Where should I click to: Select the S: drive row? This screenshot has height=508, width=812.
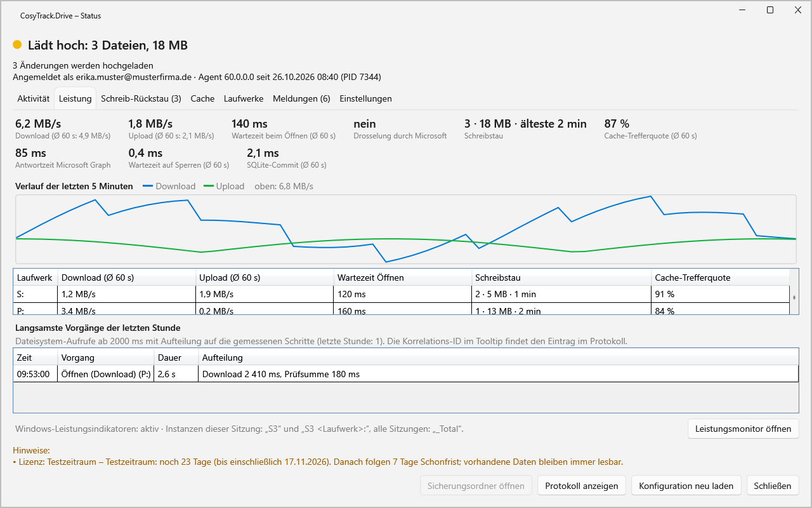pyautogui.click(x=401, y=294)
